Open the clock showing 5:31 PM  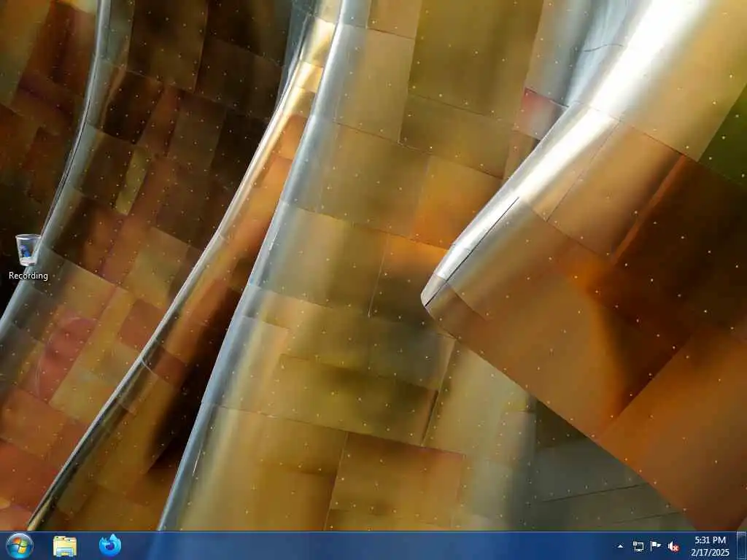click(710, 546)
